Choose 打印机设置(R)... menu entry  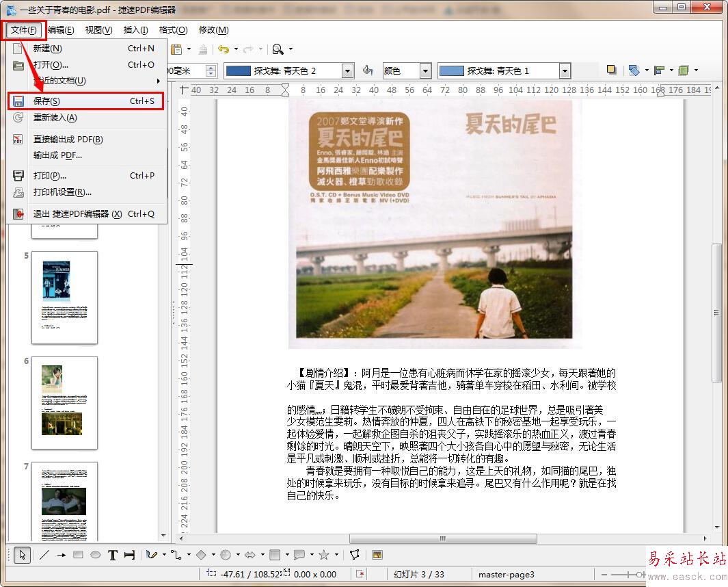click(86, 192)
